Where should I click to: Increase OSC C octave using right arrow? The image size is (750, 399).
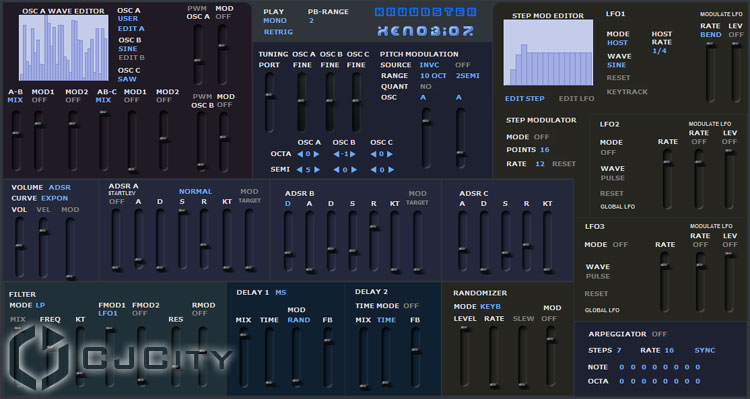tap(390, 154)
